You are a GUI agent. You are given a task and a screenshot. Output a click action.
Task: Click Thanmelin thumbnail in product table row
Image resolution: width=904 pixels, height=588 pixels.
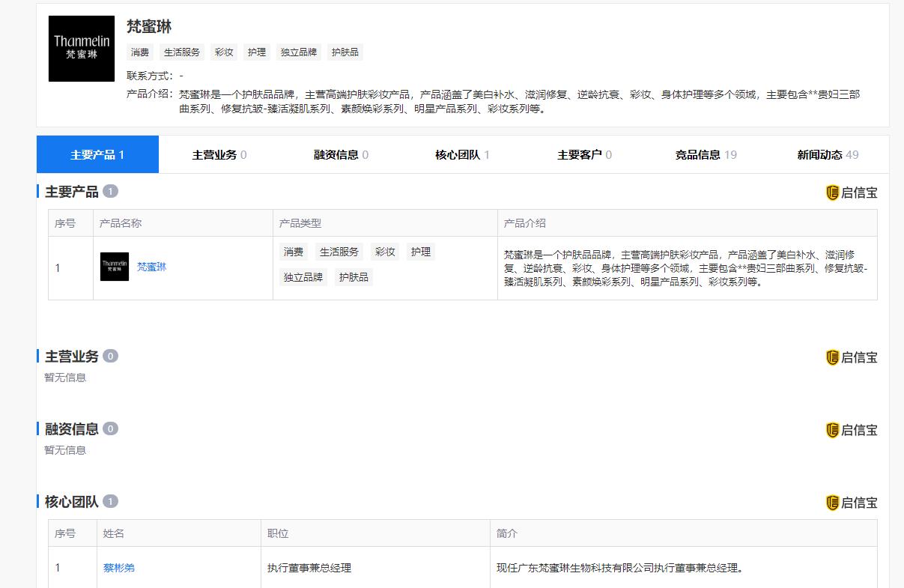[115, 267]
